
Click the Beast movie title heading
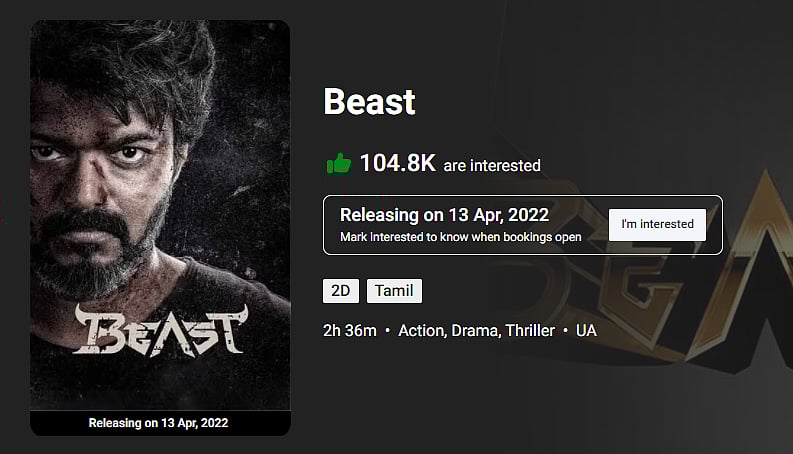(369, 101)
